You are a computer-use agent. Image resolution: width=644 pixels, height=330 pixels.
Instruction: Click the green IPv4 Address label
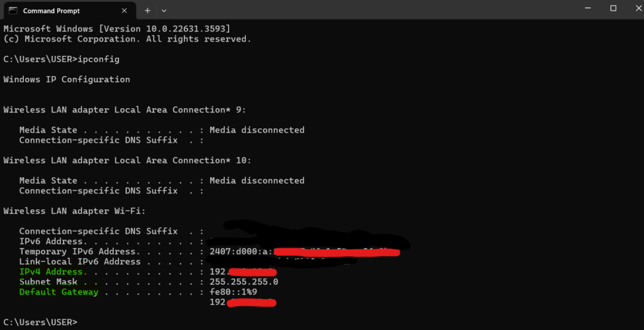(51, 272)
